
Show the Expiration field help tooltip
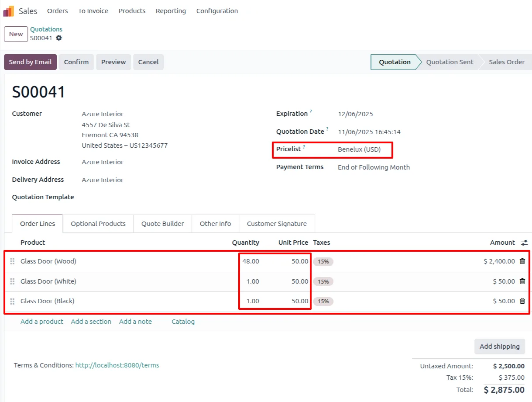pos(311,112)
